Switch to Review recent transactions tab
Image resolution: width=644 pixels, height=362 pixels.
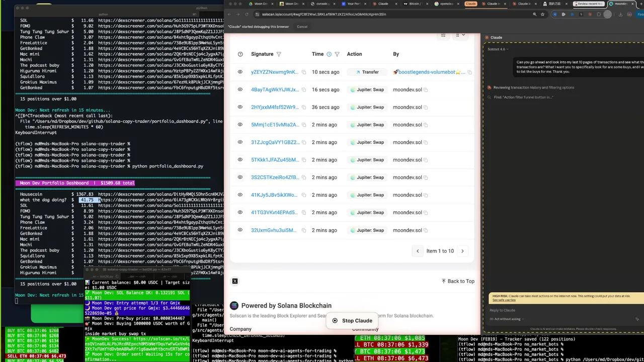(x=590, y=4)
